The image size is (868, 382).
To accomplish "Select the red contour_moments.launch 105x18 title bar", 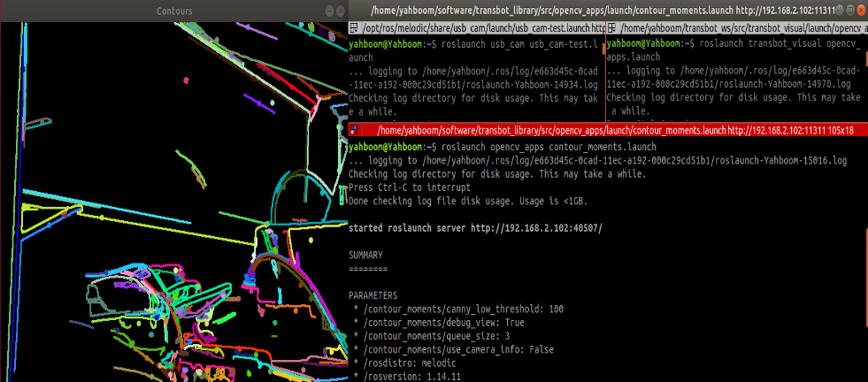I will tap(608, 130).
